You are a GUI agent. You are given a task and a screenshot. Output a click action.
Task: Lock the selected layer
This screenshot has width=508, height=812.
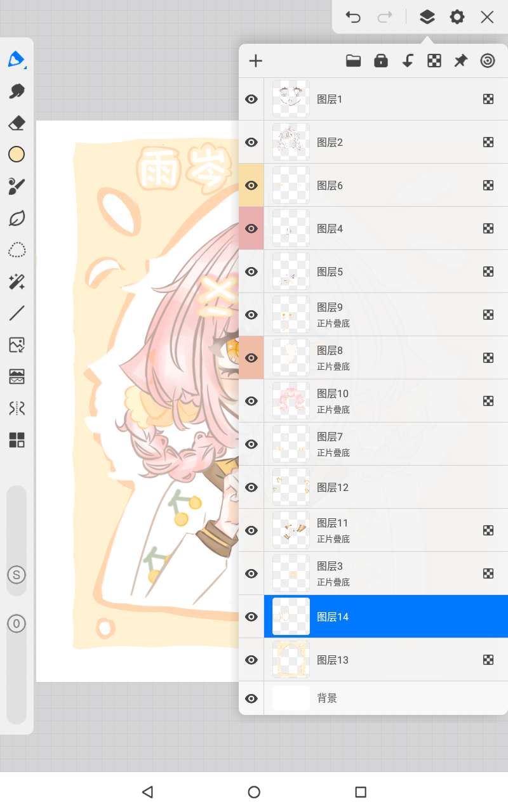(381, 61)
